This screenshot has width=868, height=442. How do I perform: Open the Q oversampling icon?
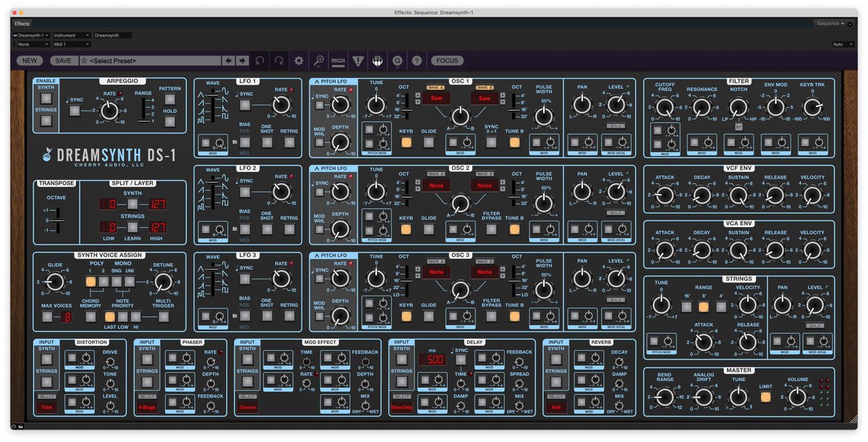coord(397,61)
